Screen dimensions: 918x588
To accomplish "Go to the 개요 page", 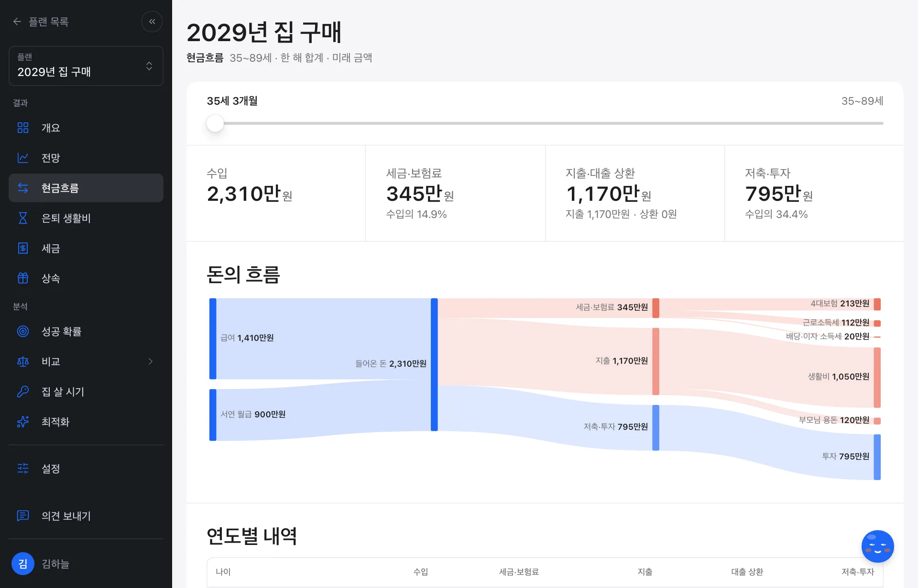I will point(86,128).
